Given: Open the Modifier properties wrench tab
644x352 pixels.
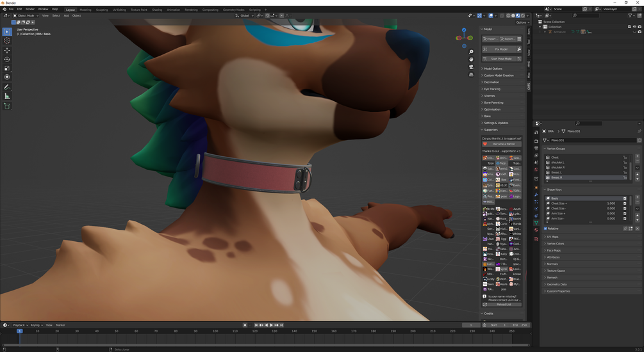Looking at the screenshot, I should pos(536,195).
